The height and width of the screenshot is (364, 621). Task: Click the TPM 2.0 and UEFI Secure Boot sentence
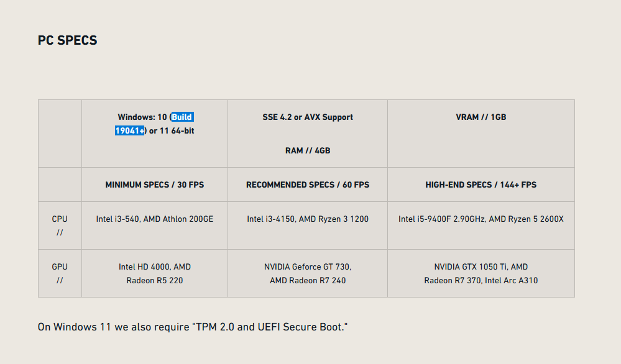[193, 327]
